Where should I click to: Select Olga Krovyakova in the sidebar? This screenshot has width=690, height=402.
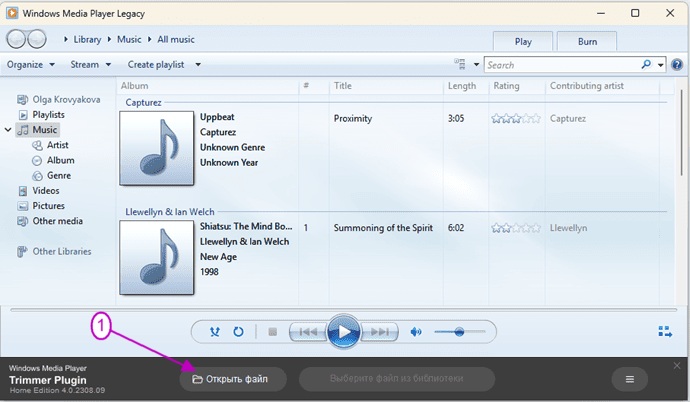[59, 99]
